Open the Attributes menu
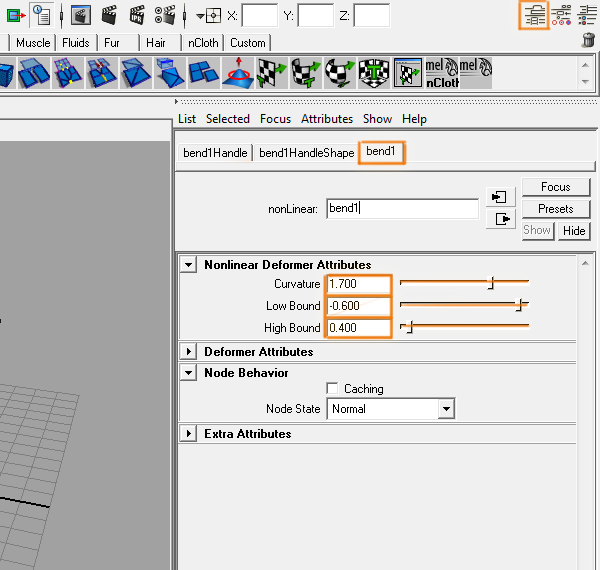 pos(327,119)
